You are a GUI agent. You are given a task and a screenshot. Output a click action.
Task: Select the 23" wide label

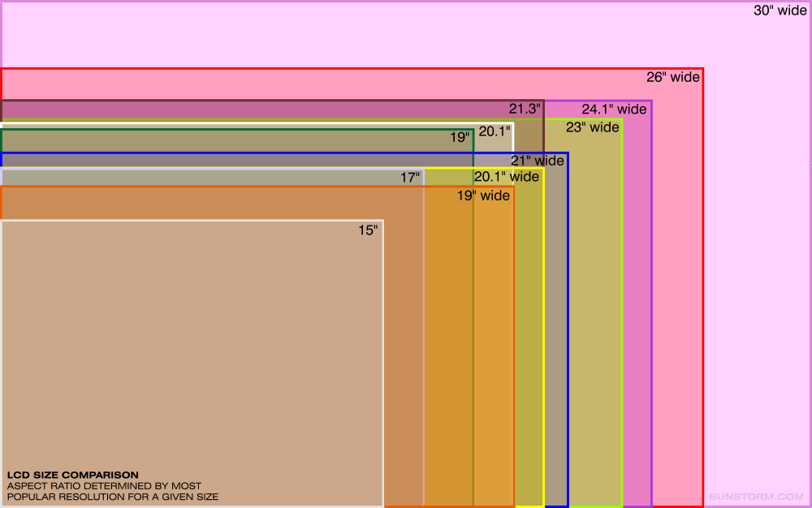coord(592,127)
